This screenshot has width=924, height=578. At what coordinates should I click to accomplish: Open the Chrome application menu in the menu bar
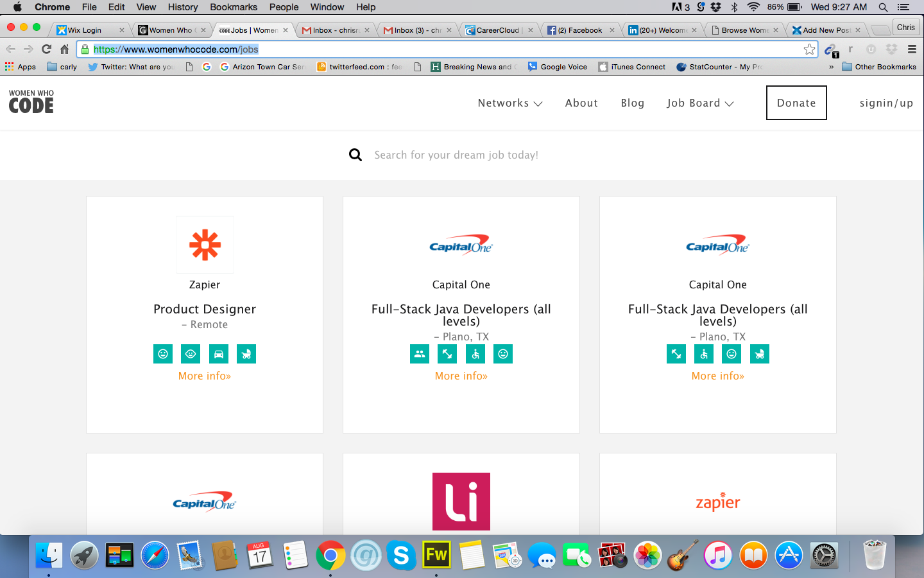(x=53, y=7)
